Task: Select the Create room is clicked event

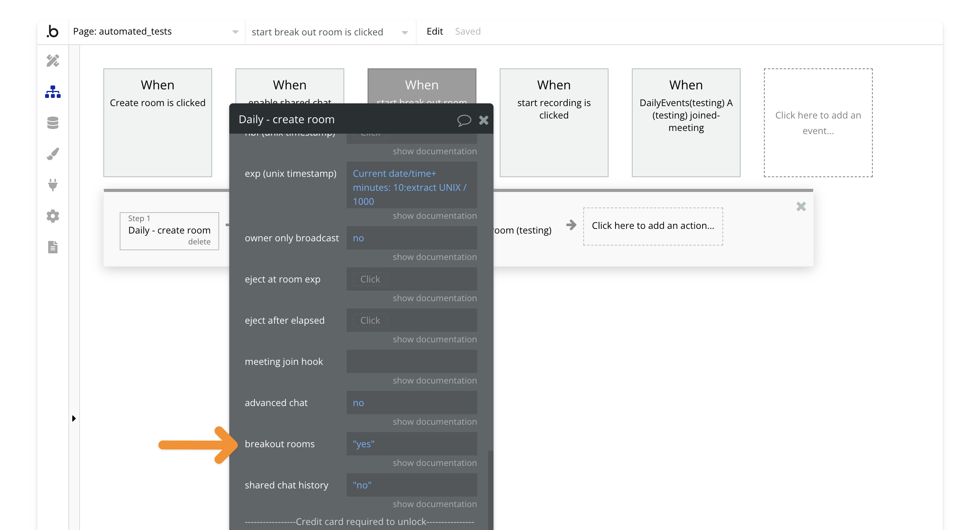Action: click(158, 123)
